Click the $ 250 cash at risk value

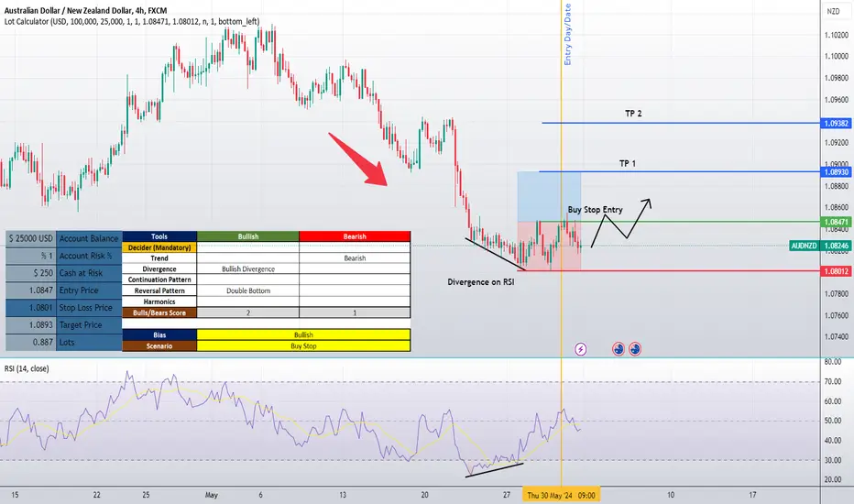coord(30,273)
